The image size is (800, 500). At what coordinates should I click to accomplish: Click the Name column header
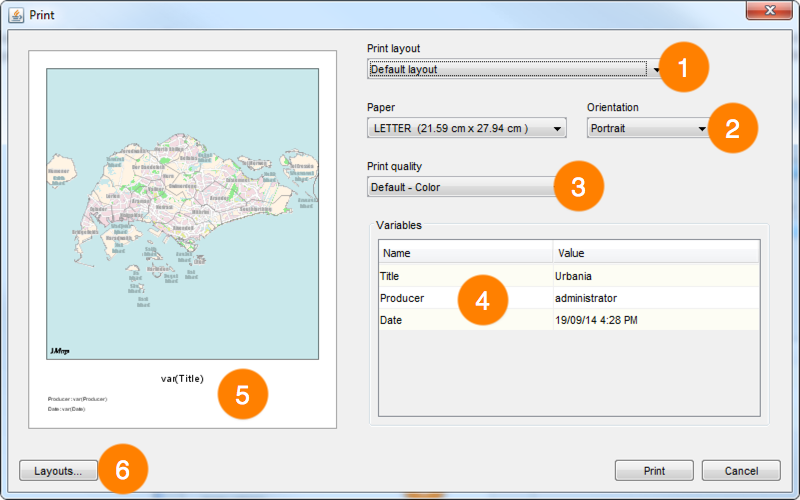pyautogui.click(x=466, y=253)
